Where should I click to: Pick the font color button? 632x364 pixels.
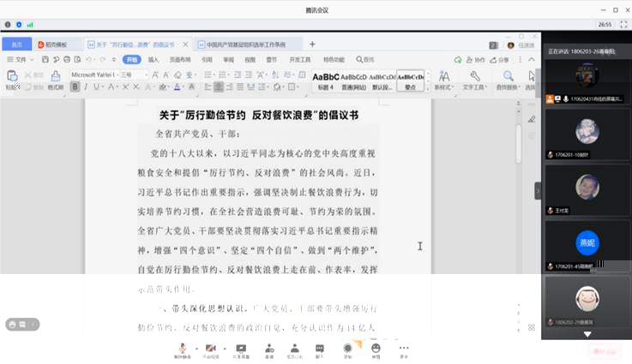[x=178, y=87]
